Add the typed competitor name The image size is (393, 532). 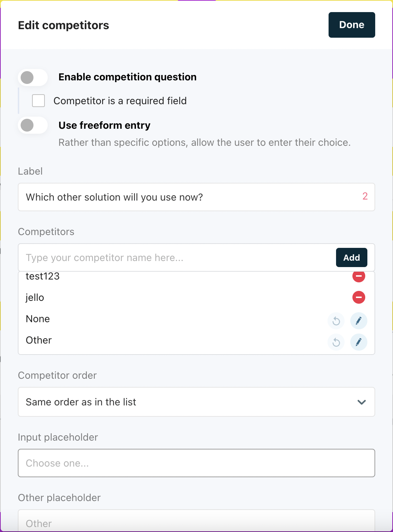[352, 257]
